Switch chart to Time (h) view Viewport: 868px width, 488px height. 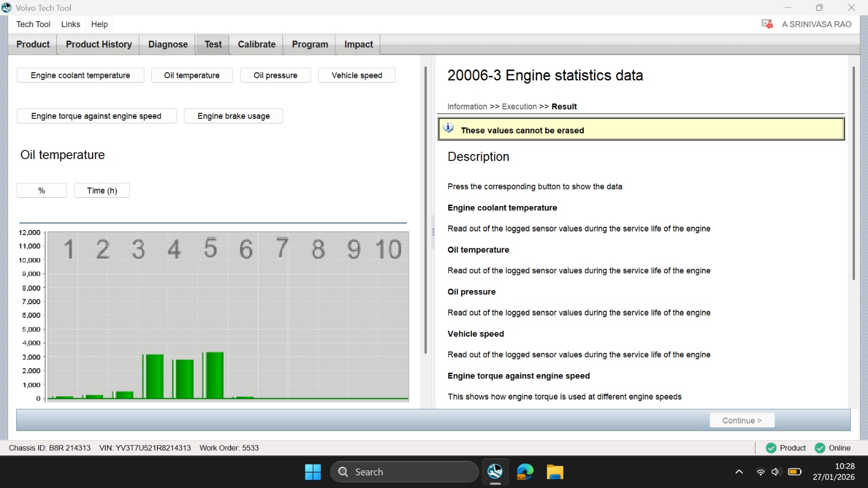[102, 190]
